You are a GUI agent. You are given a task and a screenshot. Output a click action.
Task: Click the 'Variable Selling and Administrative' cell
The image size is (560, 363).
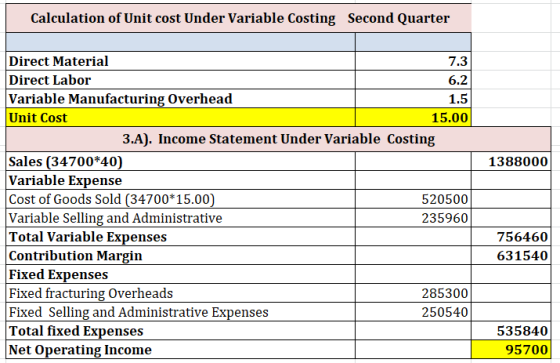[181, 218]
